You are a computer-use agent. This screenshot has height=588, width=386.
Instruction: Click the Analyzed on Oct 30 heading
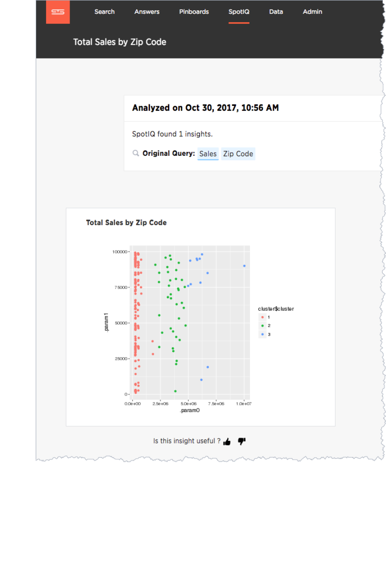click(x=205, y=108)
